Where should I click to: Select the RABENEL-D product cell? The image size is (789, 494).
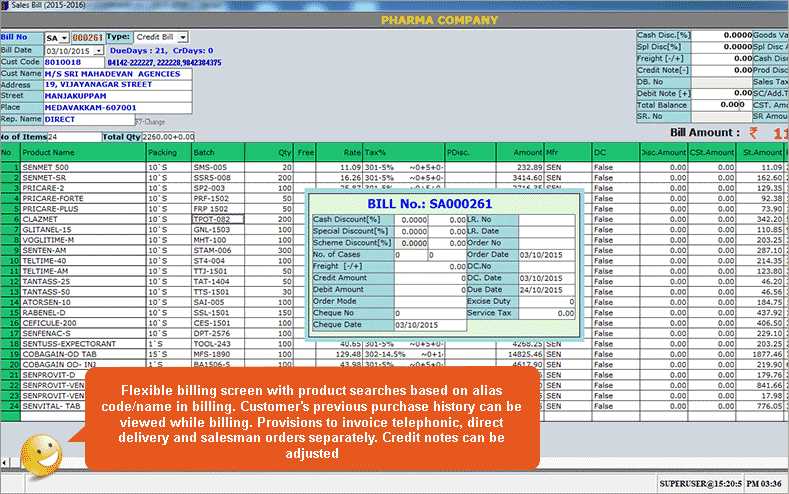(x=83, y=313)
